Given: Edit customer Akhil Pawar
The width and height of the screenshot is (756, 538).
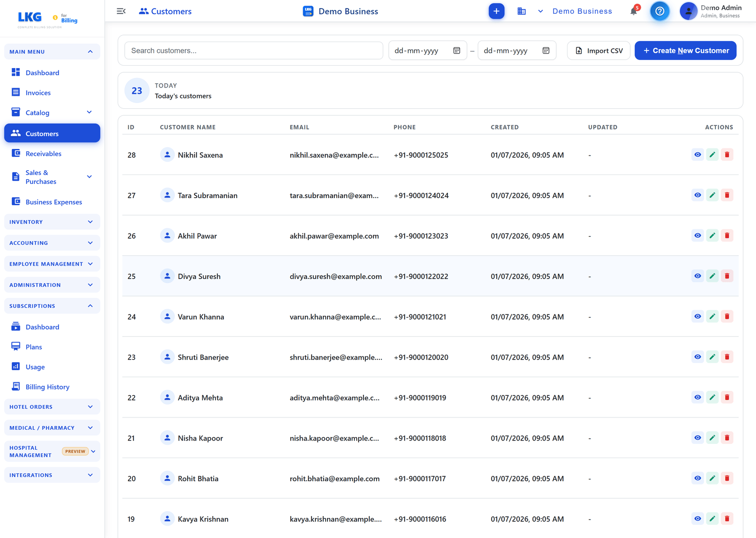Looking at the screenshot, I should click(712, 235).
